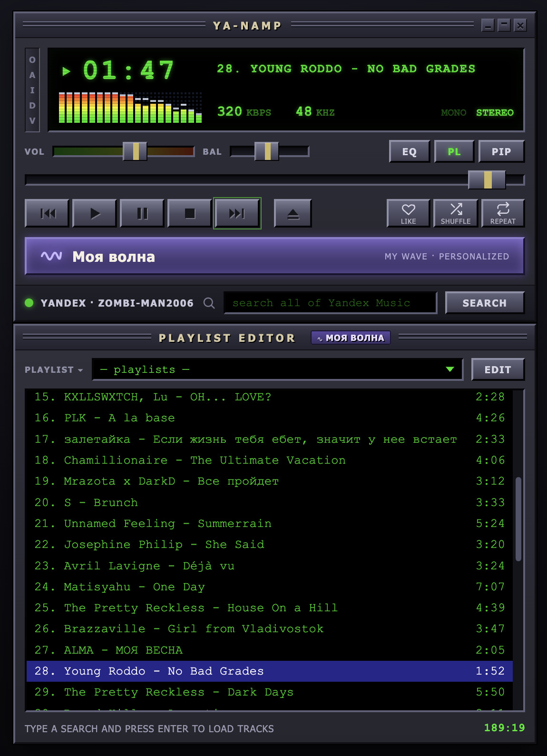Click the previous track button
This screenshot has width=547, height=756.
pos(47,213)
